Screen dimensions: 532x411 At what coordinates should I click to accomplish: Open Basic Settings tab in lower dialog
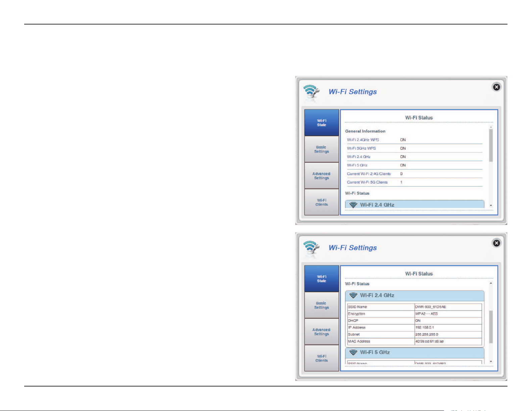point(322,305)
